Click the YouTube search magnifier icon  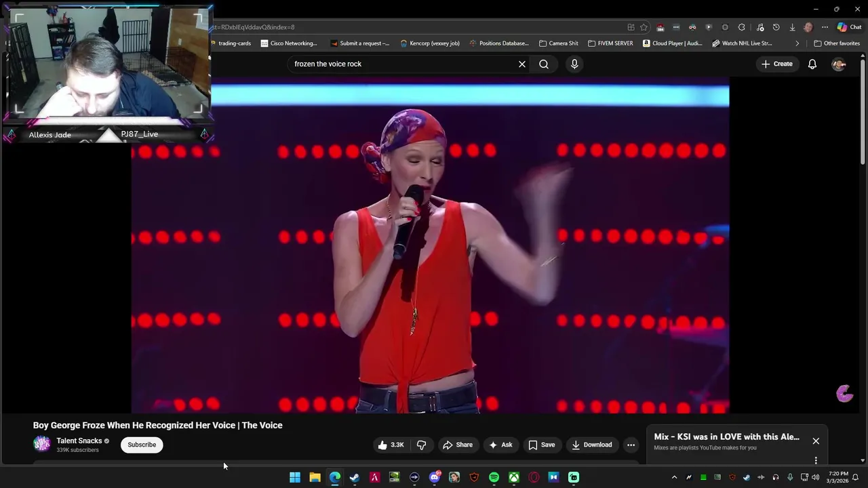pos(544,64)
